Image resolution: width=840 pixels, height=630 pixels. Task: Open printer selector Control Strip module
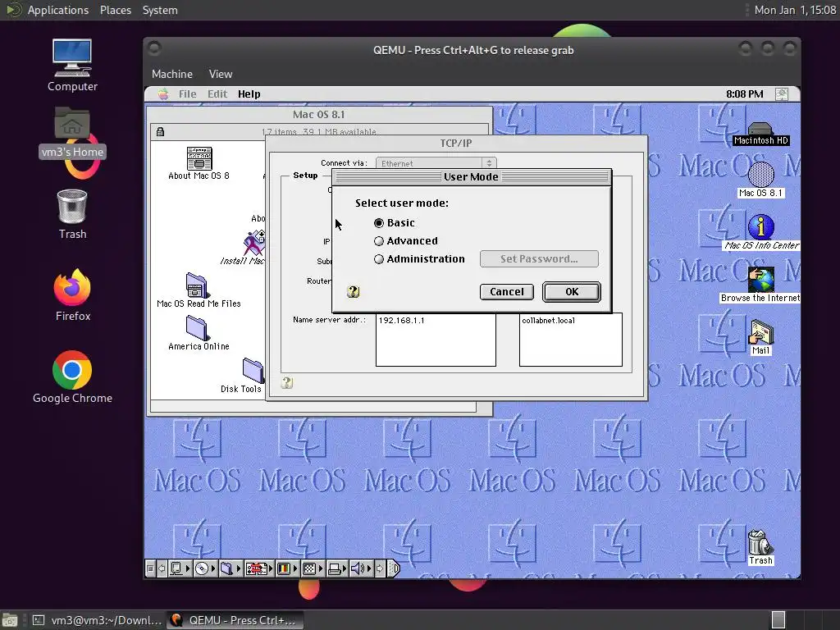(x=337, y=568)
